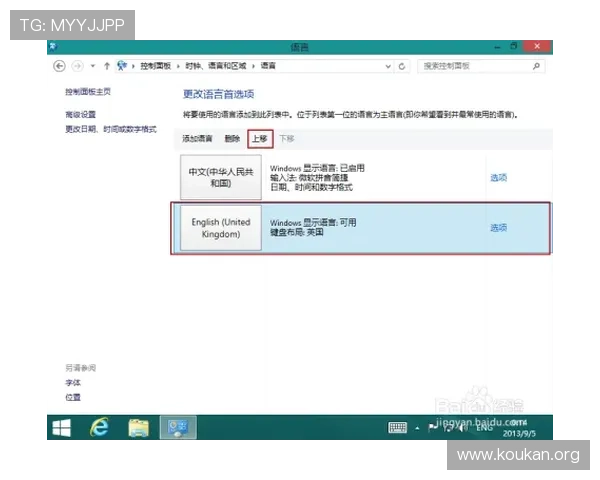
Task: Open the 位置 link under 另请参阅
Action: [73, 397]
